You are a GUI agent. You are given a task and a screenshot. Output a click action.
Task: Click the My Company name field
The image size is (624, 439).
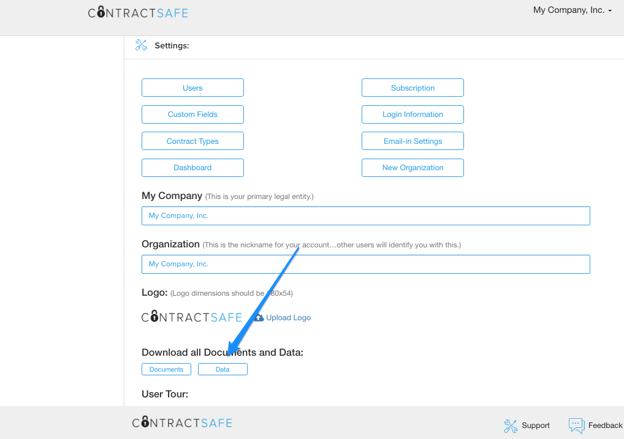(365, 216)
